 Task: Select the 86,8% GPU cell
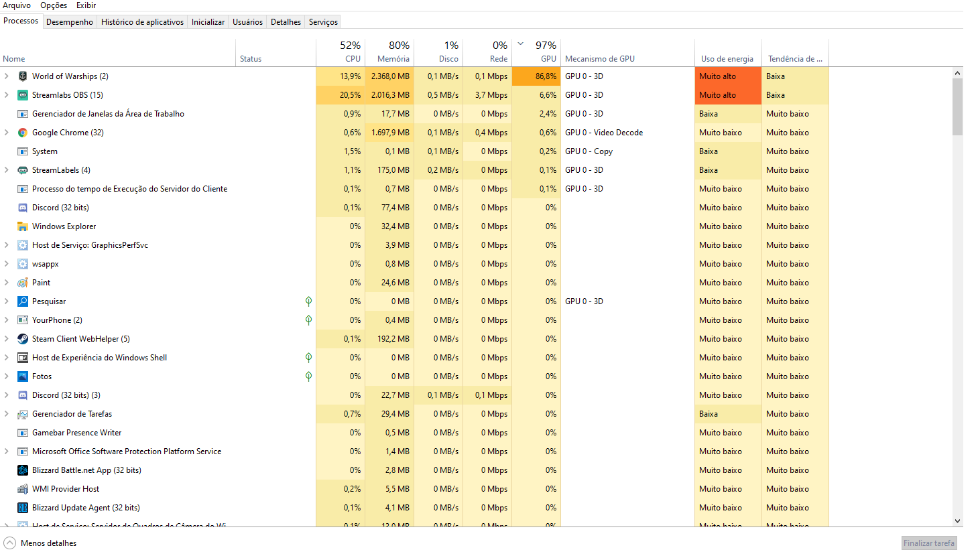click(x=536, y=76)
